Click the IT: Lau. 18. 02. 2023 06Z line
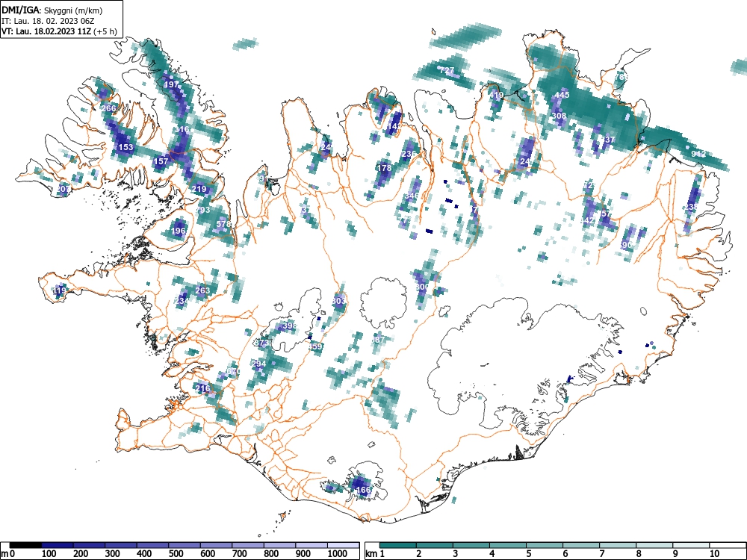 (x=48, y=21)
